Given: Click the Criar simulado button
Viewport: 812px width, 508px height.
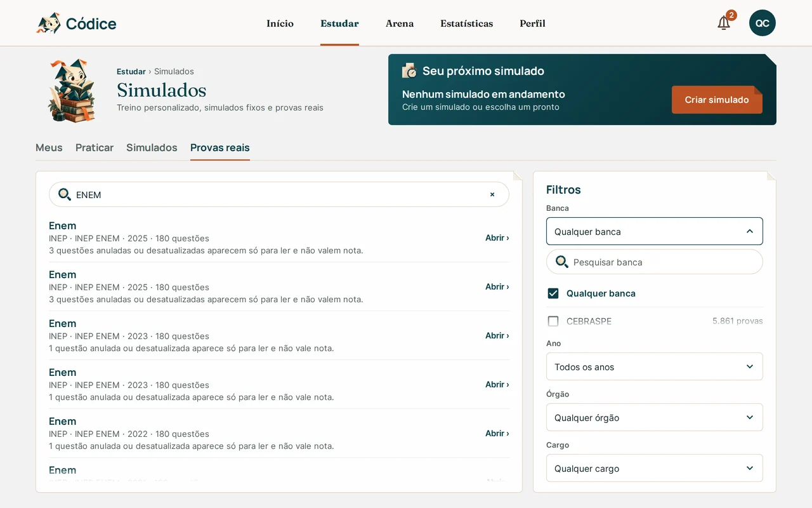Looking at the screenshot, I should [717, 100].
